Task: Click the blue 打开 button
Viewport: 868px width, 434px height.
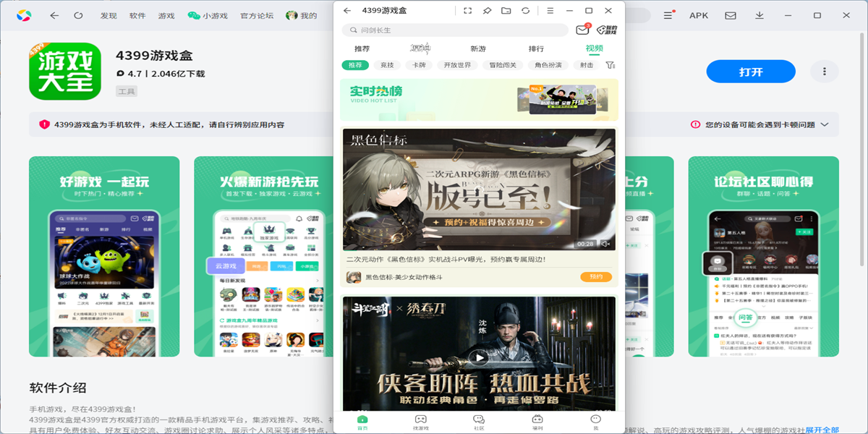Action: click(x=751, y=72)
